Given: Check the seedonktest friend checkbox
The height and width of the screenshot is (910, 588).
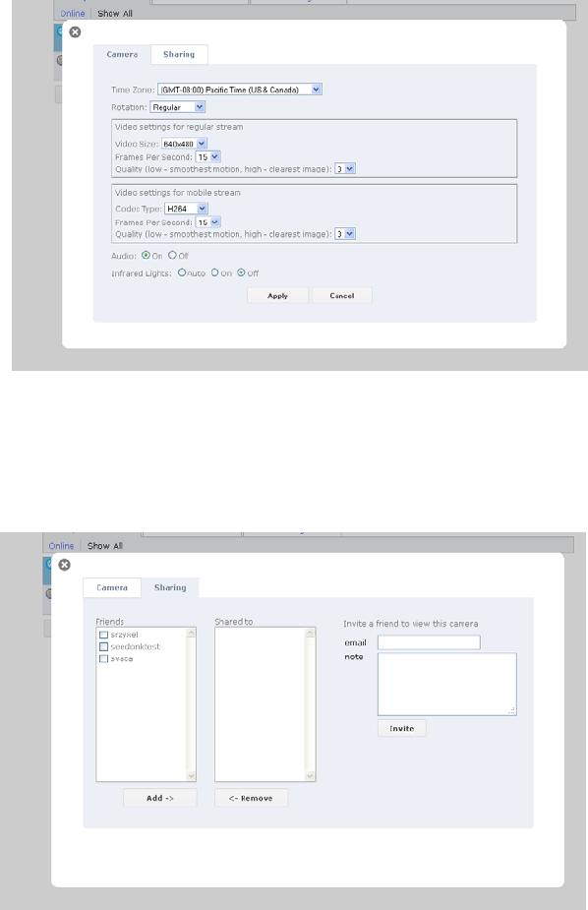Looking at the screenshot, I should (104, 646).
